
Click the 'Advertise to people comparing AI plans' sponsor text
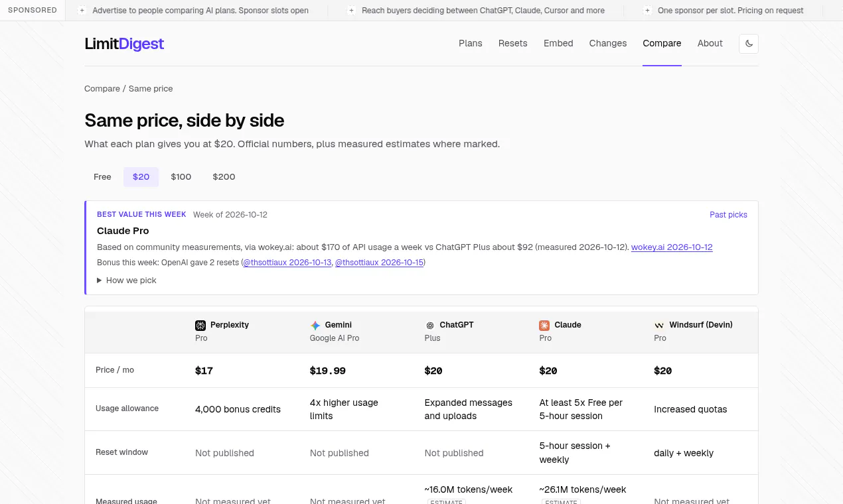[200, 11]
